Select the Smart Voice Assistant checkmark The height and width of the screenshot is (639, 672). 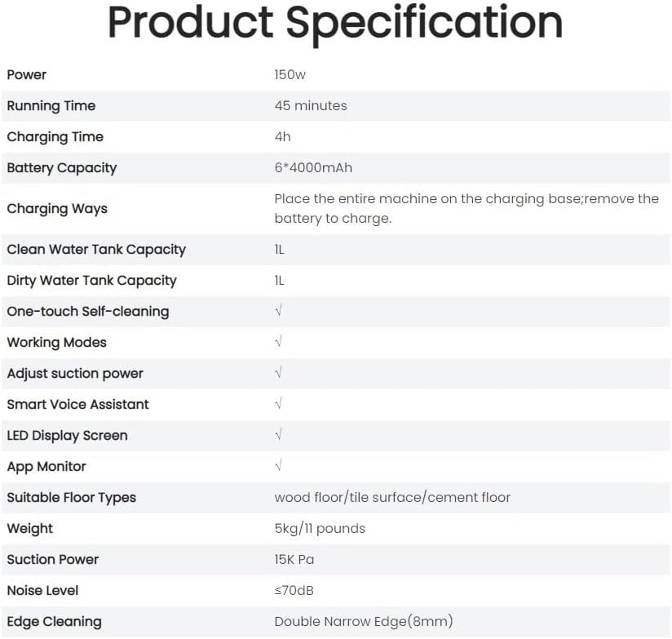click(279, 404)
